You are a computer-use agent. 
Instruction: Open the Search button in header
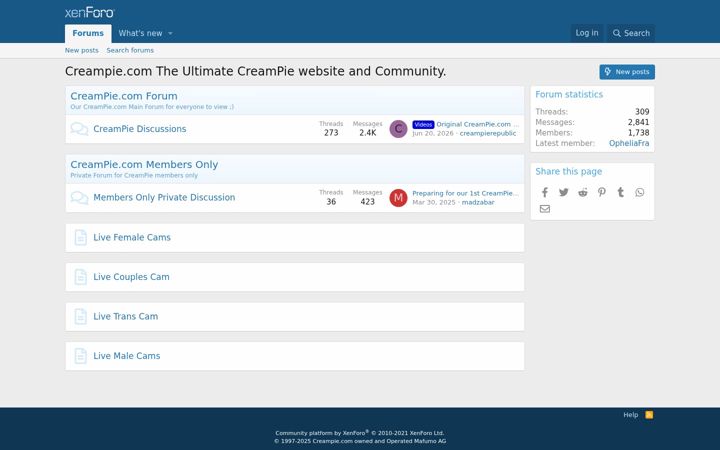click(631, 33)
